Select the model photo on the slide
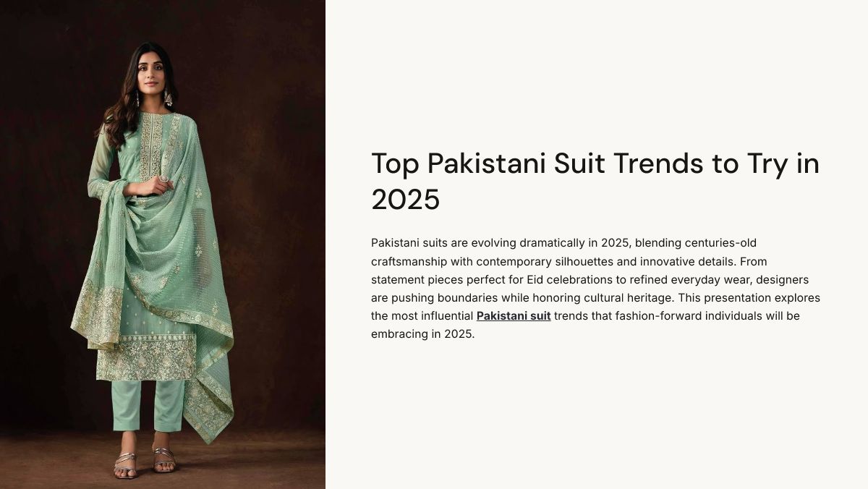The height and width of the screenshot is (489, 868). (163, 244)
